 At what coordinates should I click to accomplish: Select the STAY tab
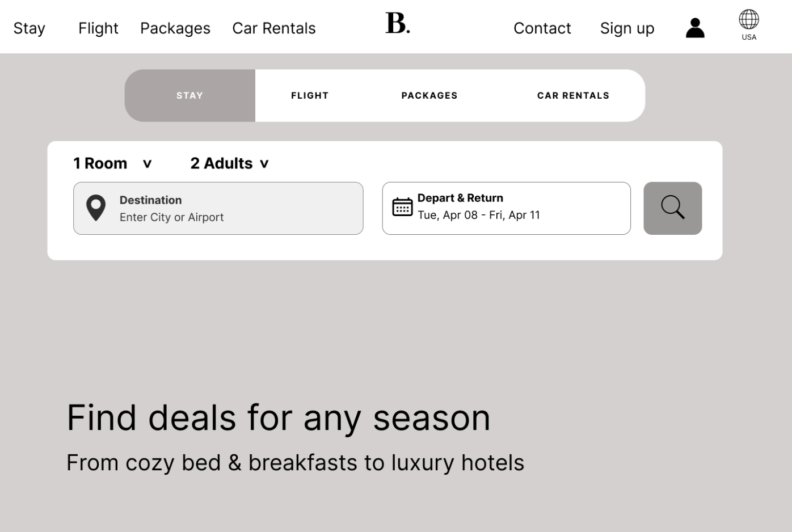point(190,95)
